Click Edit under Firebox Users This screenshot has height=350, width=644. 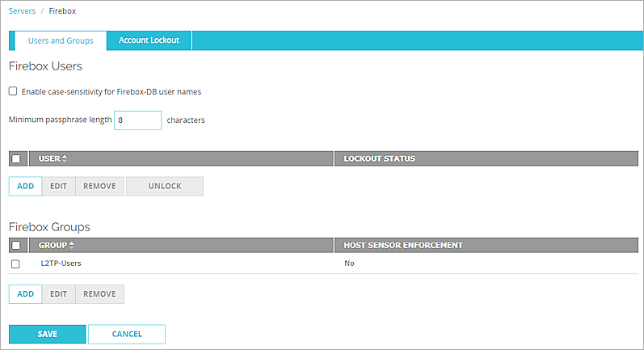click(x=59, y=186)
